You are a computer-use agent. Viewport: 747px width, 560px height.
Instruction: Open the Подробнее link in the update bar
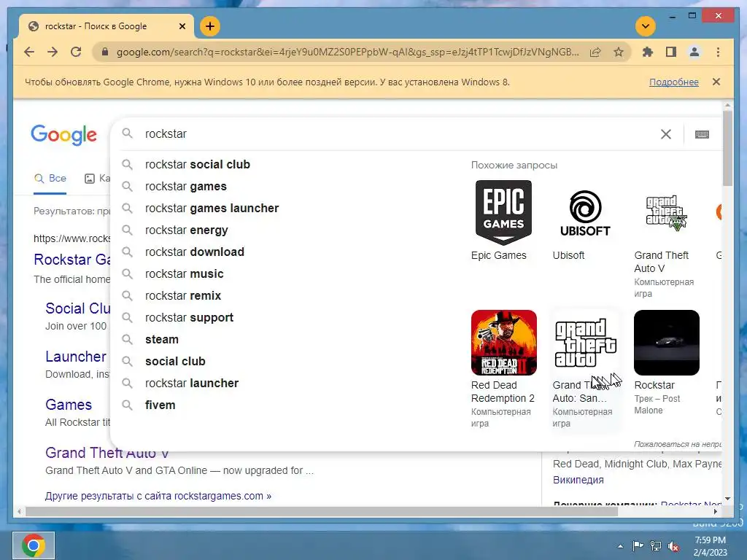673,82
